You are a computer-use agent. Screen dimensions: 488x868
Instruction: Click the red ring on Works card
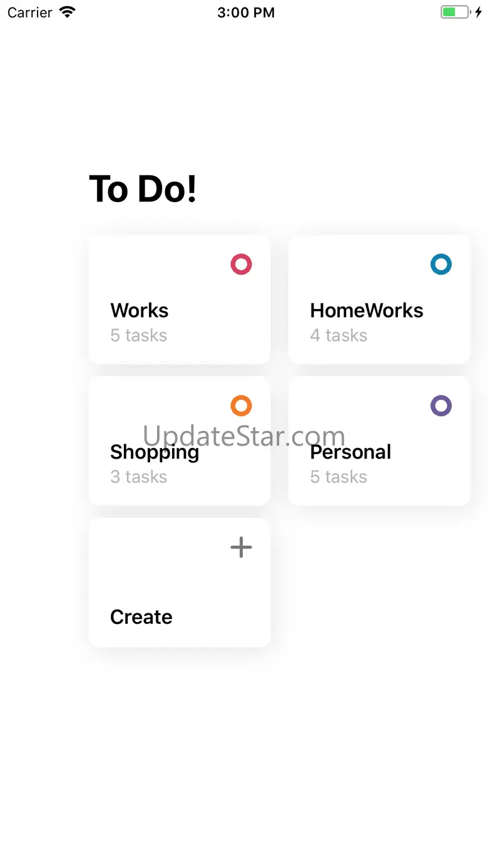tap(241, 264)
